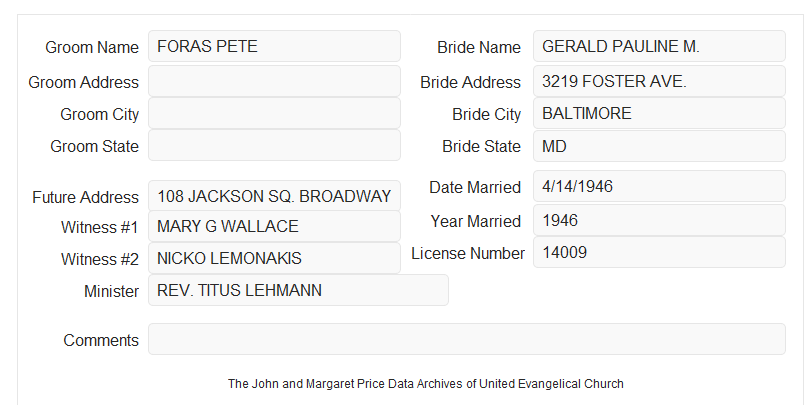This screenshot has width=805, height=405.
Task: Click the Date Married field
Action: tap(659, 186)
